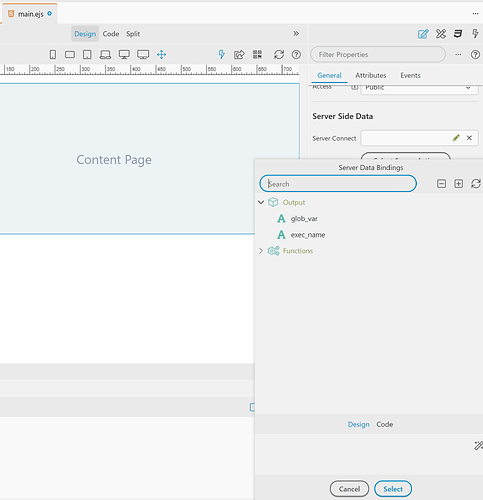Open the properties editor pencil icon

[x=423, y=34]
